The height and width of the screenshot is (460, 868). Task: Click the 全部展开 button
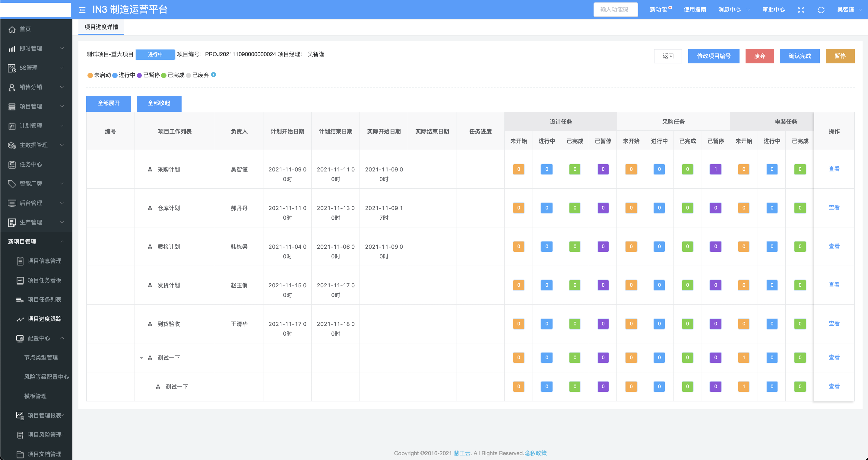[109, 103]
